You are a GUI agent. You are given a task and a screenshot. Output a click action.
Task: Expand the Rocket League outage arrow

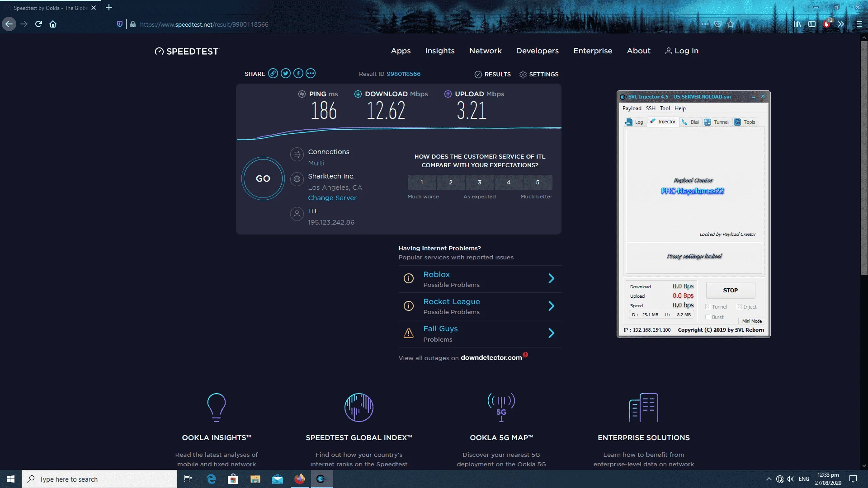coord(552,306)
